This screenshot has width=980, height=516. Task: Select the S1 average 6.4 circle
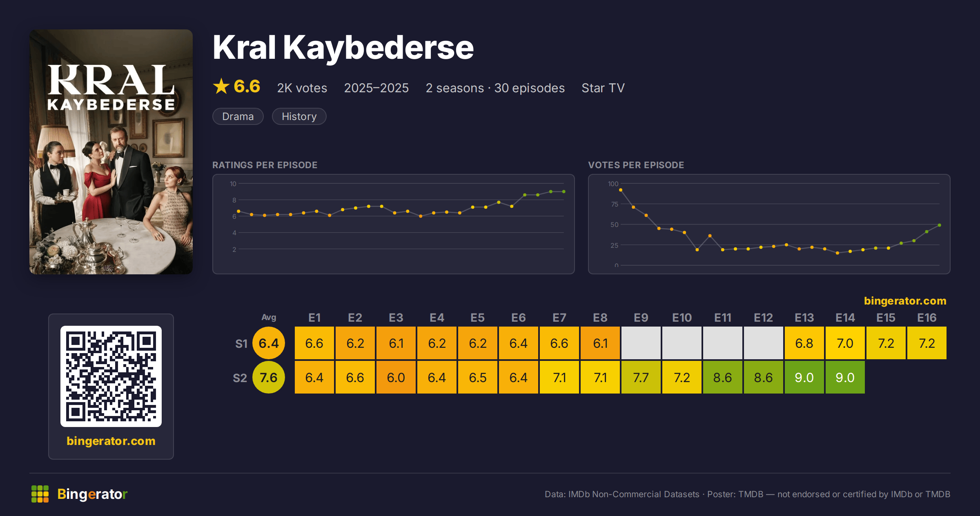[269, 343]
